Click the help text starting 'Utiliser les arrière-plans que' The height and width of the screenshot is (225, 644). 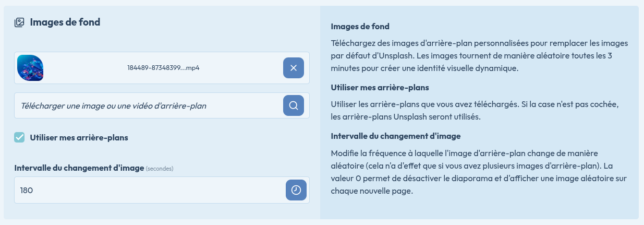pyautogui.click(x=474, y=111)
